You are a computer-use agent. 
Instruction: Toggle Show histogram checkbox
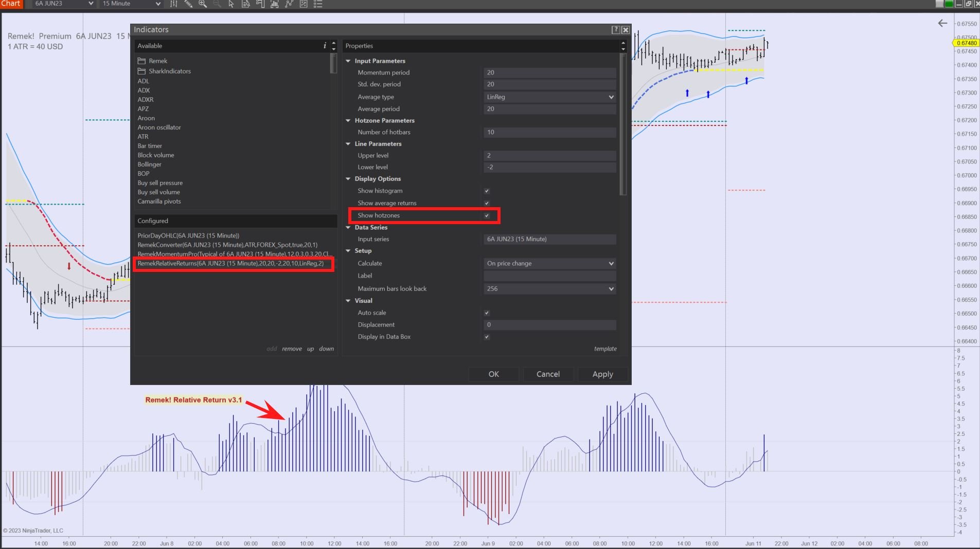coord(487,191)
